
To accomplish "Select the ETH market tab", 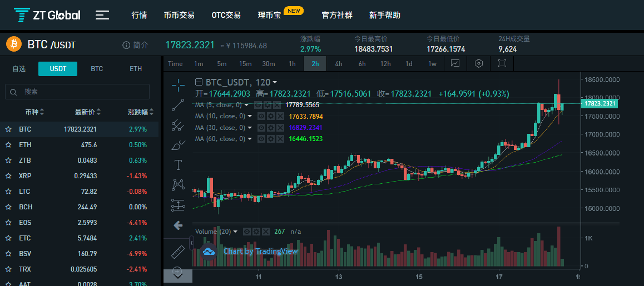I will pos(136,68).
